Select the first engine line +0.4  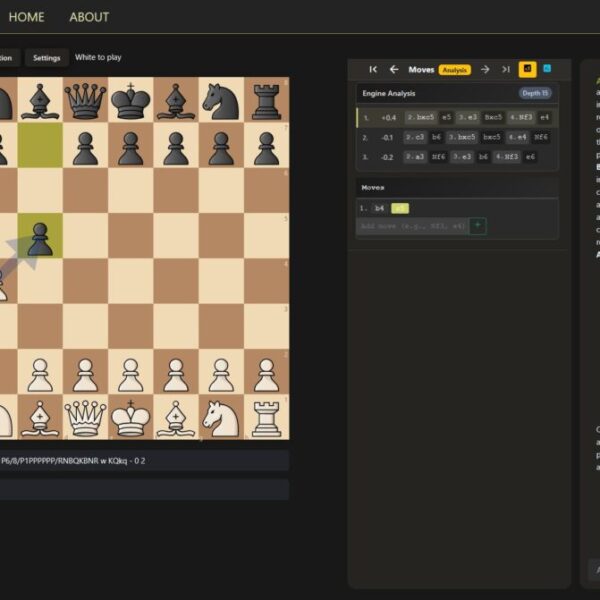coord(388,117)
